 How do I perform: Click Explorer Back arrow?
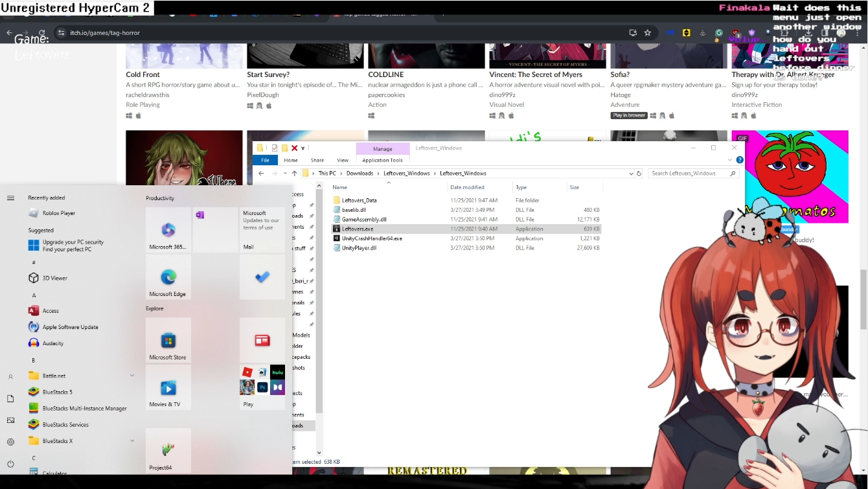point(261,173)
